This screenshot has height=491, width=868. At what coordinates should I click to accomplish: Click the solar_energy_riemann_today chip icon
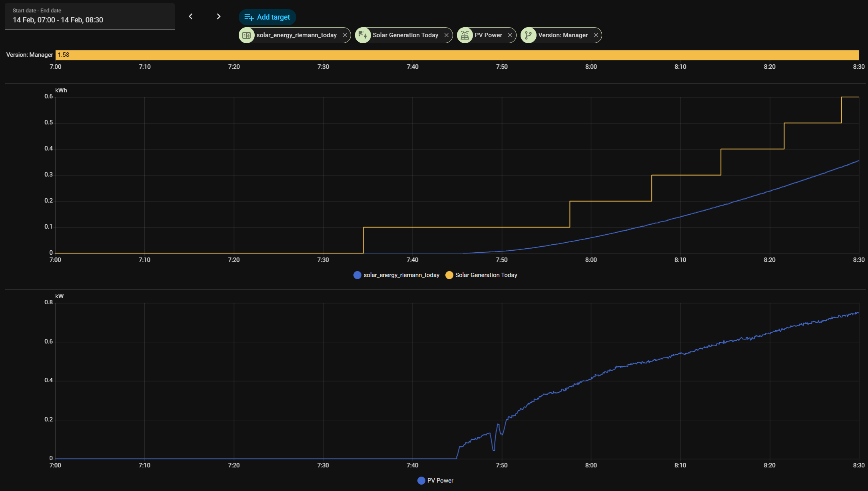tap(247, 35)
